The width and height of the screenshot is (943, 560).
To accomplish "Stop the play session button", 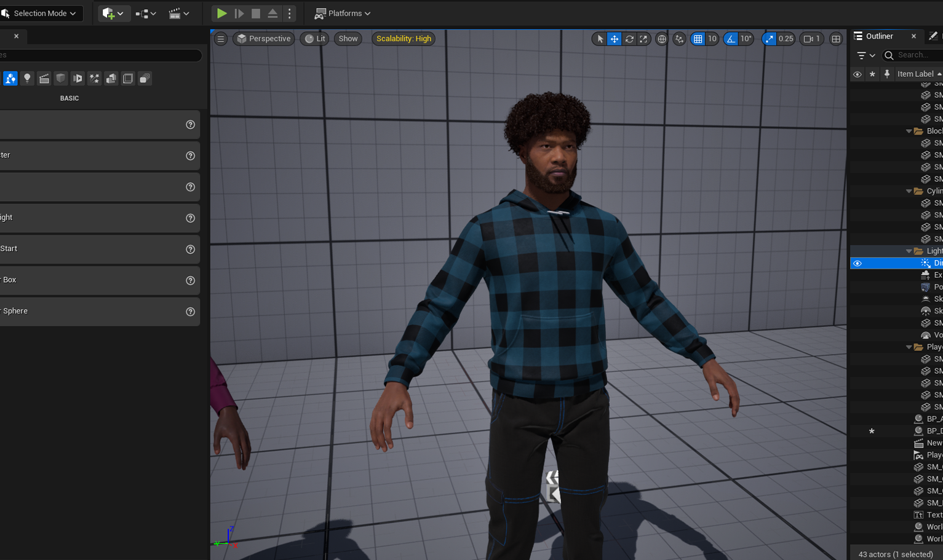I will 256,13.
